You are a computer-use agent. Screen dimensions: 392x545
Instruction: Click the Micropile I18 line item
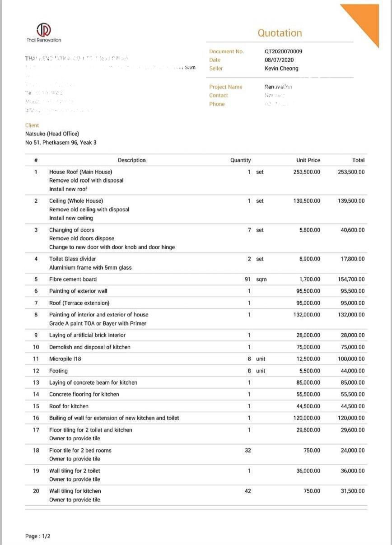click(x=65, y=359)
